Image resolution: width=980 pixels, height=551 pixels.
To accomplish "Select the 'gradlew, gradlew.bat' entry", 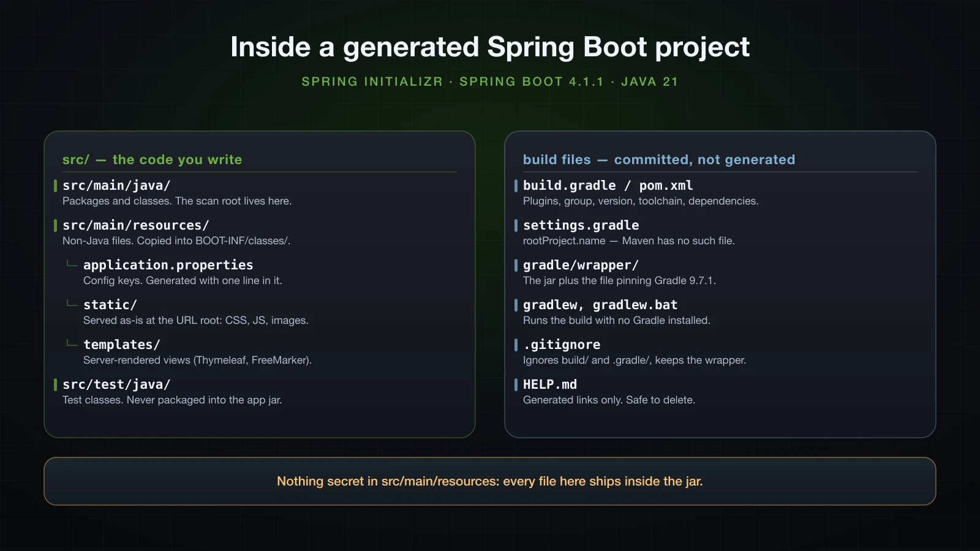I will 600,305.
